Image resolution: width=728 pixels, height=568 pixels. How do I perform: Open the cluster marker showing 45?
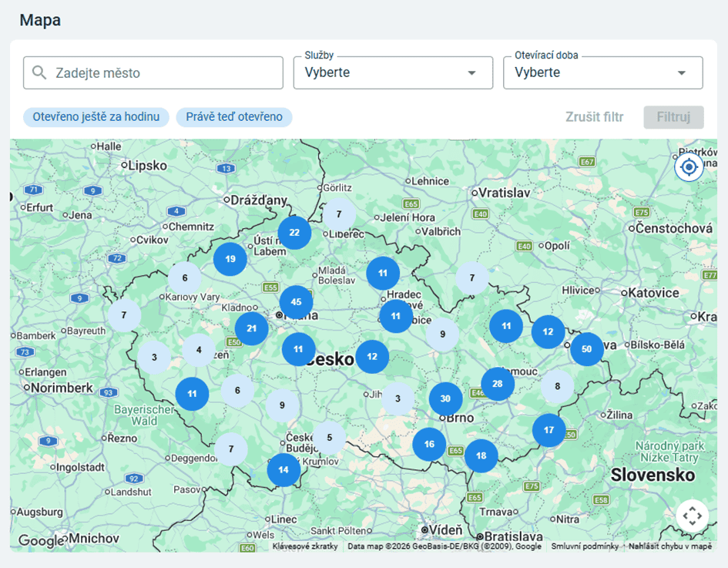click(x=297, y=302)
